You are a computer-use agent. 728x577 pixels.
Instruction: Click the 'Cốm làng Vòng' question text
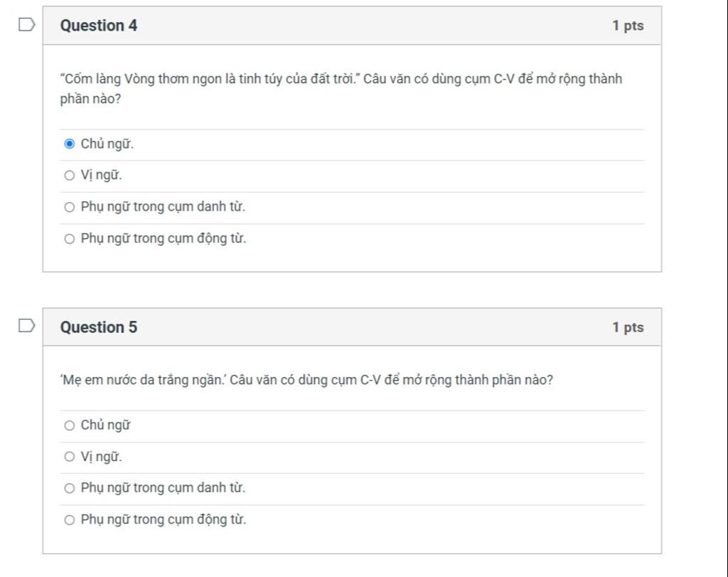341,89
